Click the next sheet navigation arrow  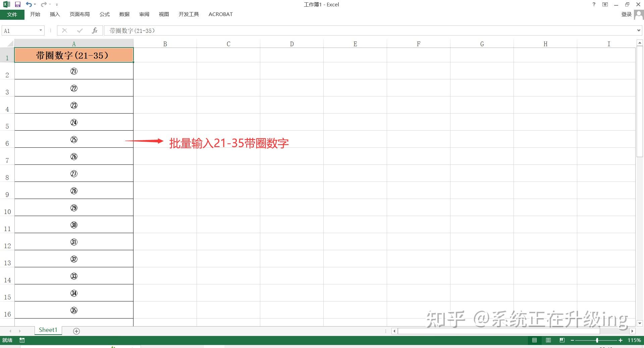[20, 331]
